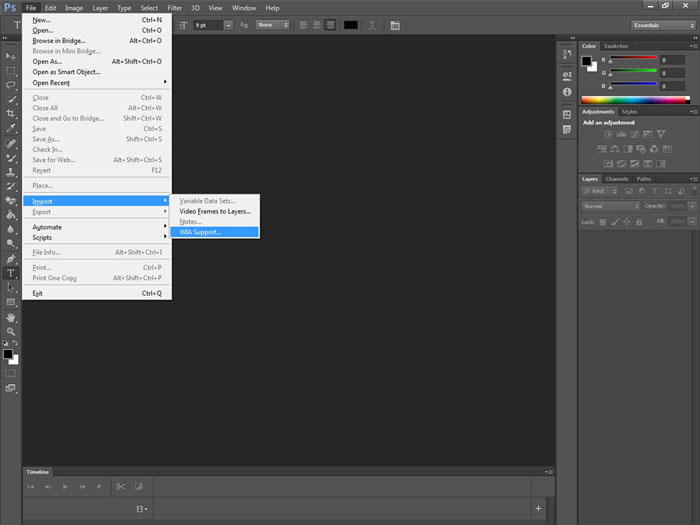Viewport: 700px width, 525px height.
Task: Click Exit in the File menu
Action: pos(97,293)
